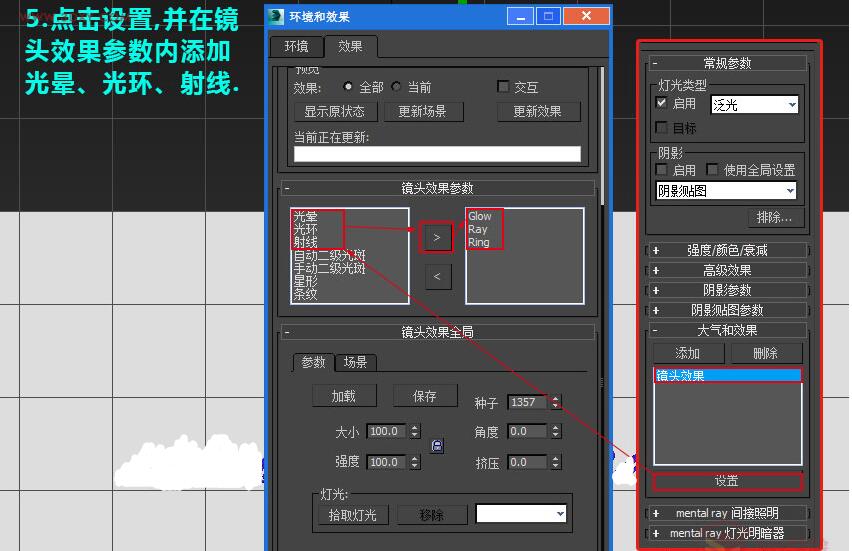
Task: Click the 大小 spinner arrows
Action: pos(415,431)
